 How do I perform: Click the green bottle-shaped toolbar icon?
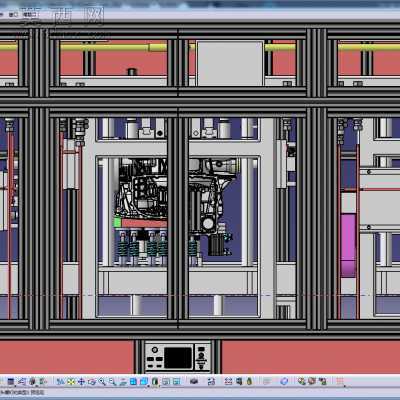(249, 381)
